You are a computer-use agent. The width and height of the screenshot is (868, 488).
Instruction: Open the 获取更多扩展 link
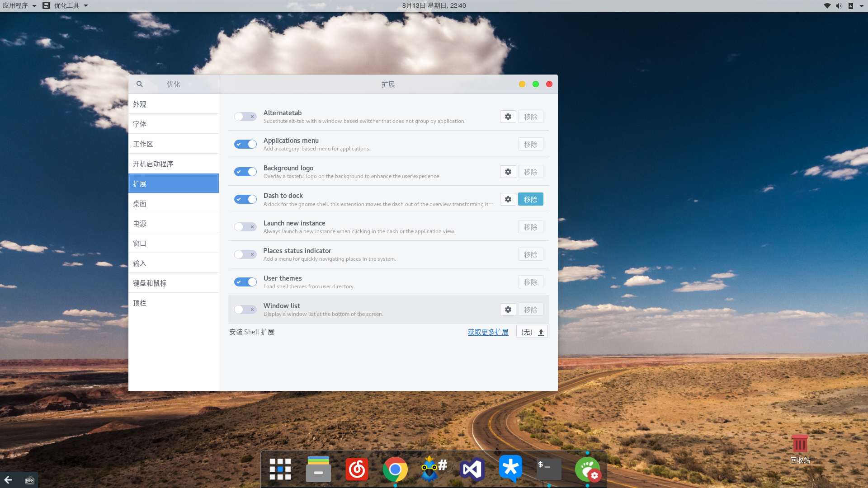coord(488,332)
